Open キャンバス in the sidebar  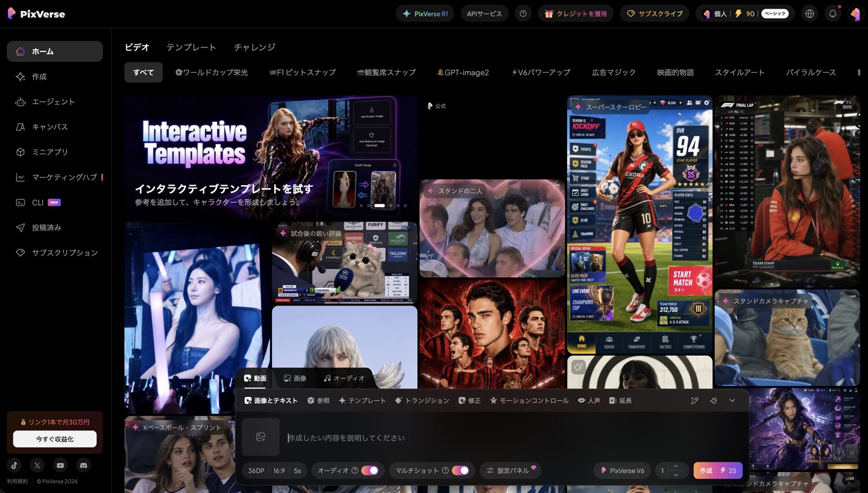55,127
